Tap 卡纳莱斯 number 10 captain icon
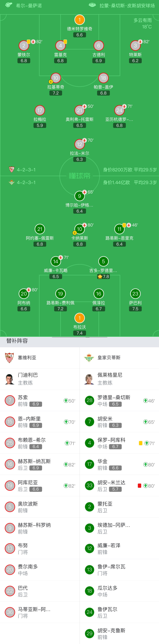The image size is (159, 644). (79, 229)
